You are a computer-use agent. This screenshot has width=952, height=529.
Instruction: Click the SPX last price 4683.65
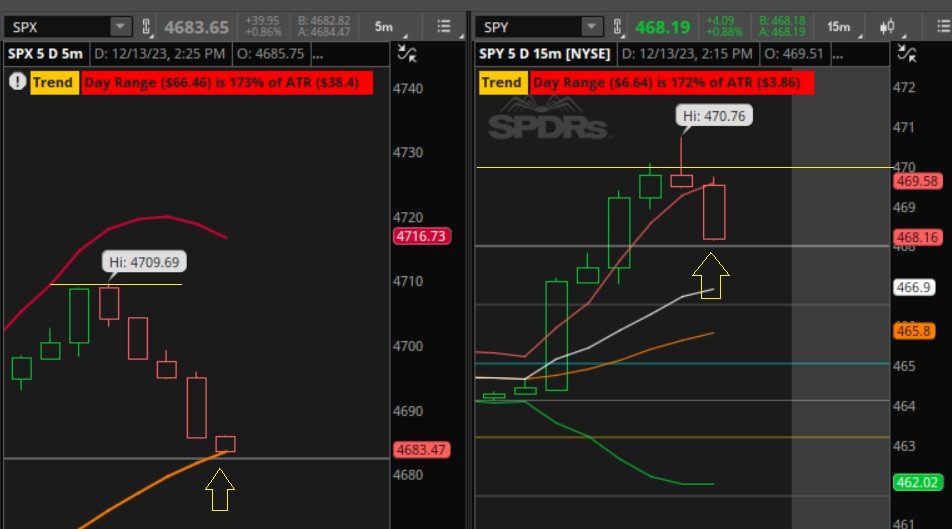(196, 27)
